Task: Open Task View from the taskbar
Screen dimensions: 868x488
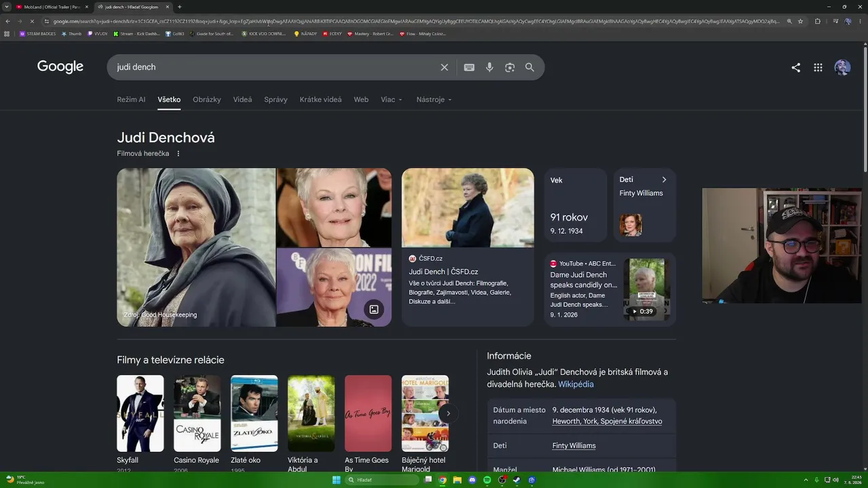Action: [428, 480]
